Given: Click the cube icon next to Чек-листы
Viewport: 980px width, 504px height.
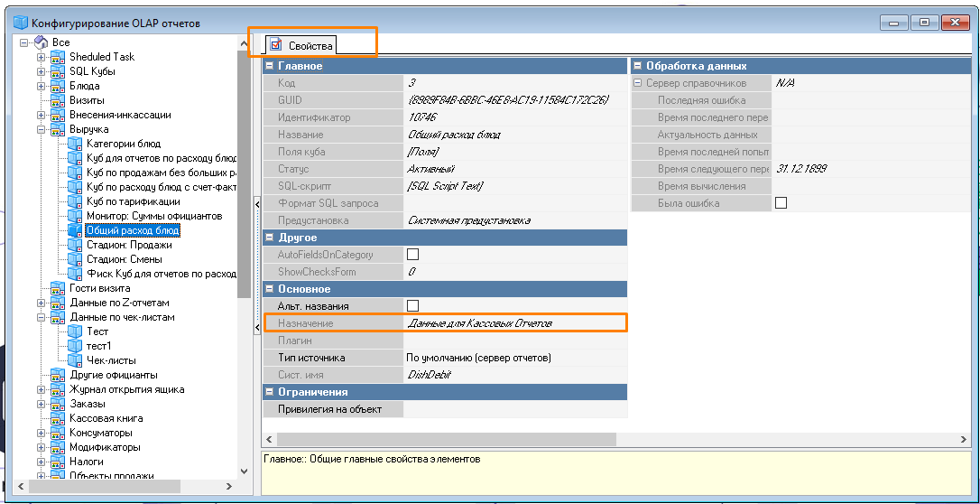Looking at the screenshot, I should point(75,360).
